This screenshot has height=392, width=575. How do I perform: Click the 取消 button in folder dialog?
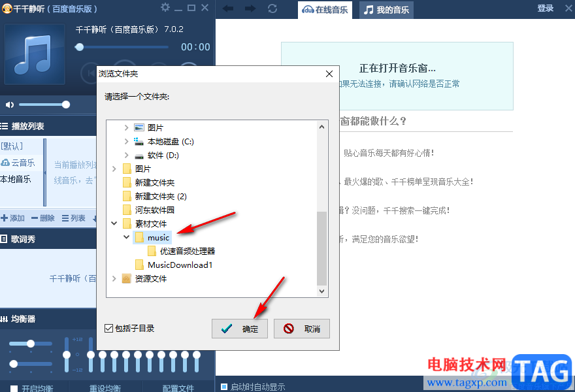[x=301, y=329]
